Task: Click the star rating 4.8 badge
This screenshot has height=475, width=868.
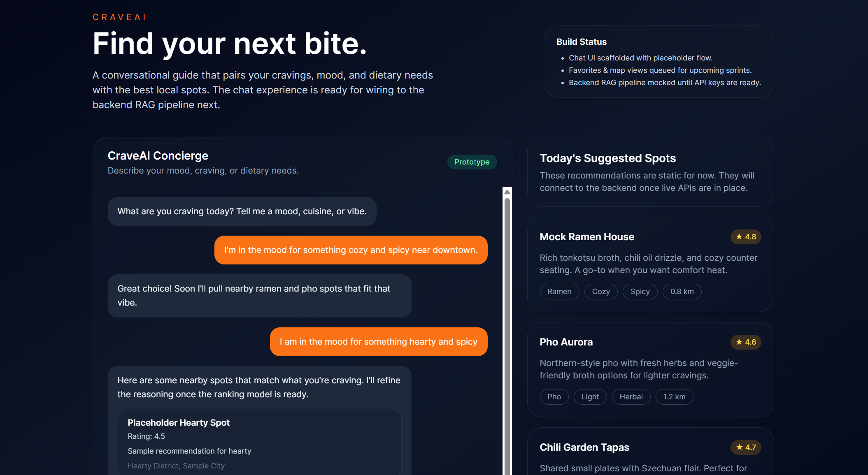Action: (x=745, y=237)
